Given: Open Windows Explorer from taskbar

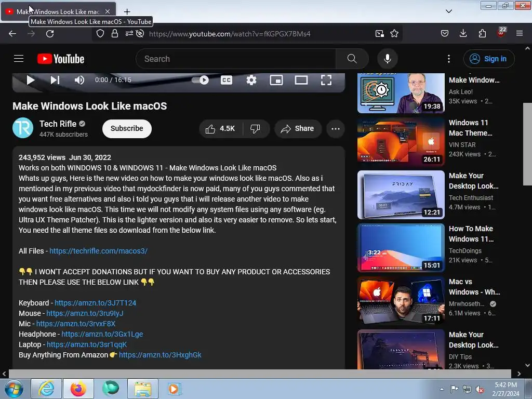Looking at the screenshot, I should point(143,389).
